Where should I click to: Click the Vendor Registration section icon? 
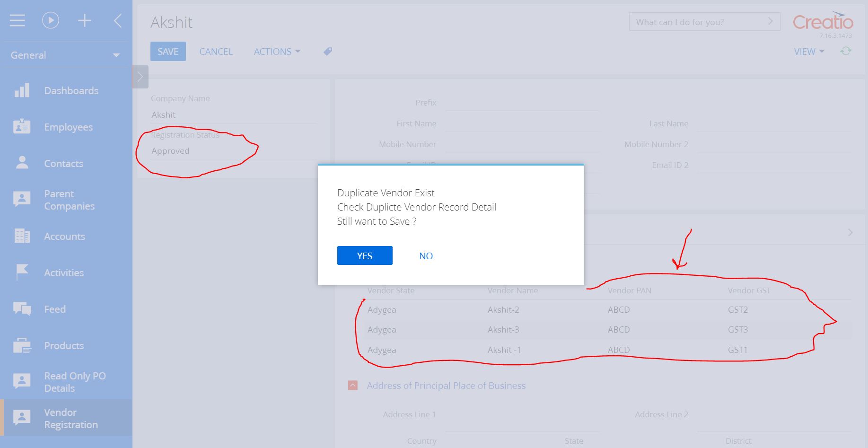pos(22,418)
